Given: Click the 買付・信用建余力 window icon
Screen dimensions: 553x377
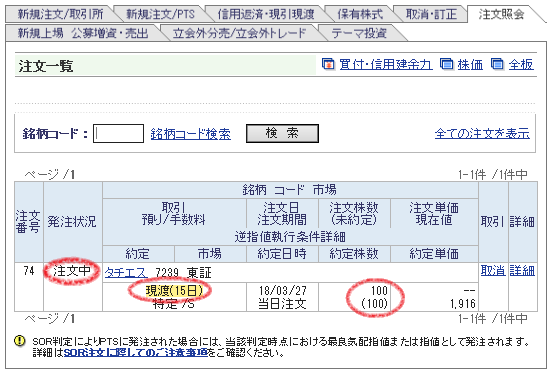Looking at the screenshot, I should click(328, 64).
